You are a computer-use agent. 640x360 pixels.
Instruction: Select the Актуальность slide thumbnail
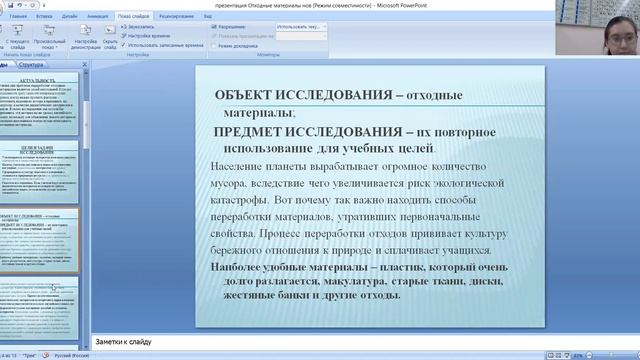coord(39,104)
